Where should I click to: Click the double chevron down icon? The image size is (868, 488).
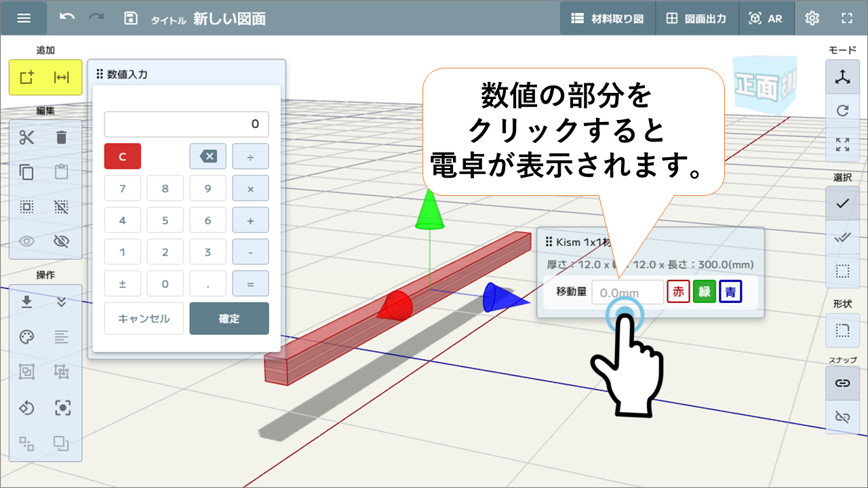coord(62,302)
